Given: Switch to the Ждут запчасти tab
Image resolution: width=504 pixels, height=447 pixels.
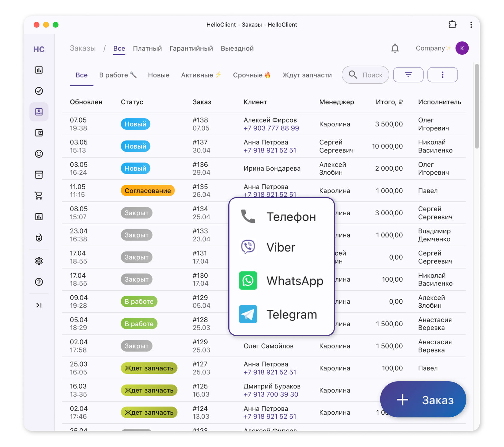Looking at the screenshot, I should click(x=307, y=75).
